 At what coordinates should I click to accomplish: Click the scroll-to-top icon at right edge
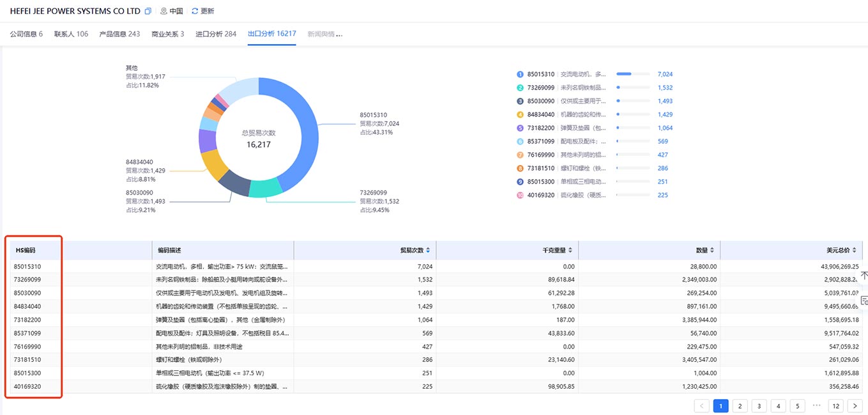coord(864,276)
